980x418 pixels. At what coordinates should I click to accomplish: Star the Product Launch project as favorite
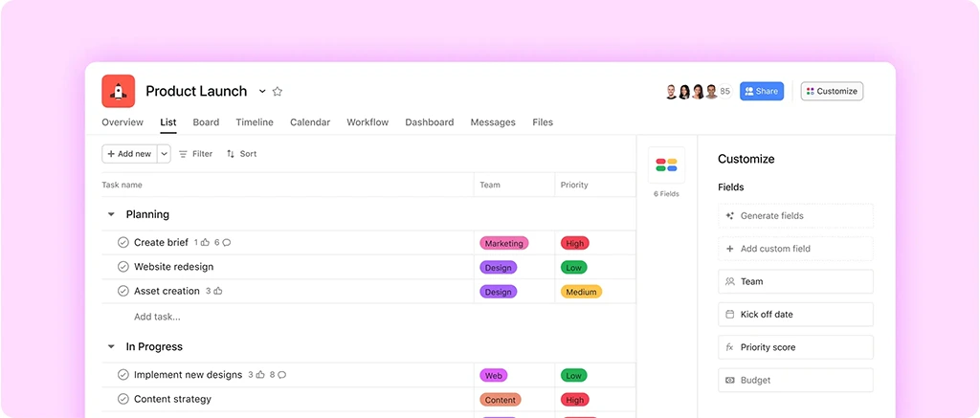click(278, 92)
